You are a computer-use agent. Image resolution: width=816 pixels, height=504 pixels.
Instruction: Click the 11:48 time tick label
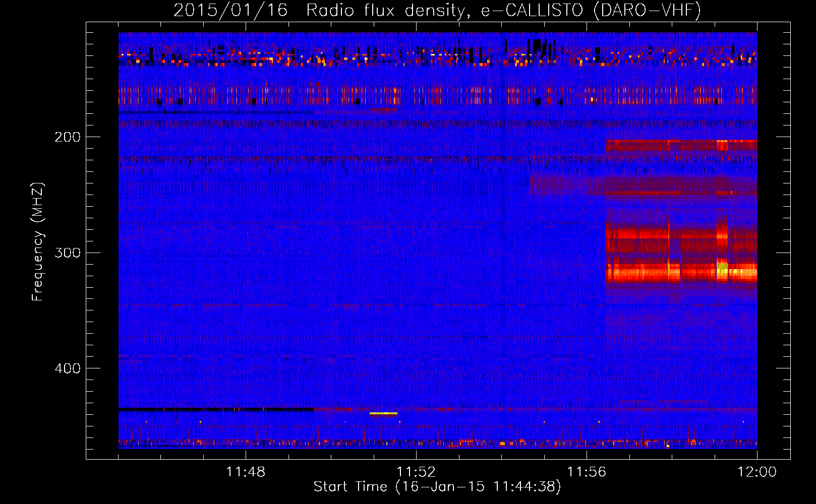(246, 472)
